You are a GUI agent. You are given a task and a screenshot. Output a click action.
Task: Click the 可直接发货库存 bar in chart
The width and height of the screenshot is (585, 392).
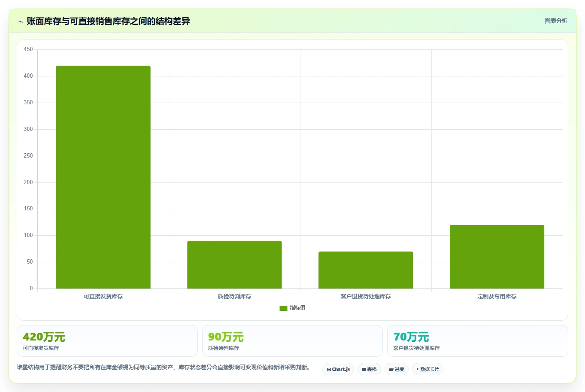pos(103,177)
